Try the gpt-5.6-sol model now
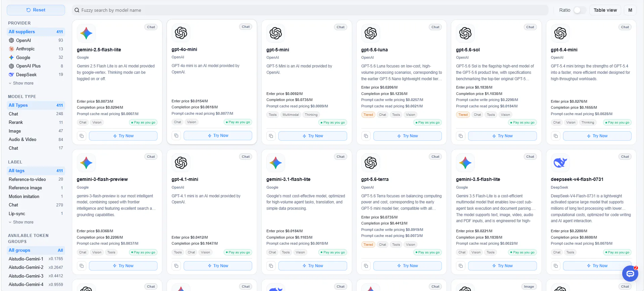Screen dimensions: 644x291 (502, 136)
